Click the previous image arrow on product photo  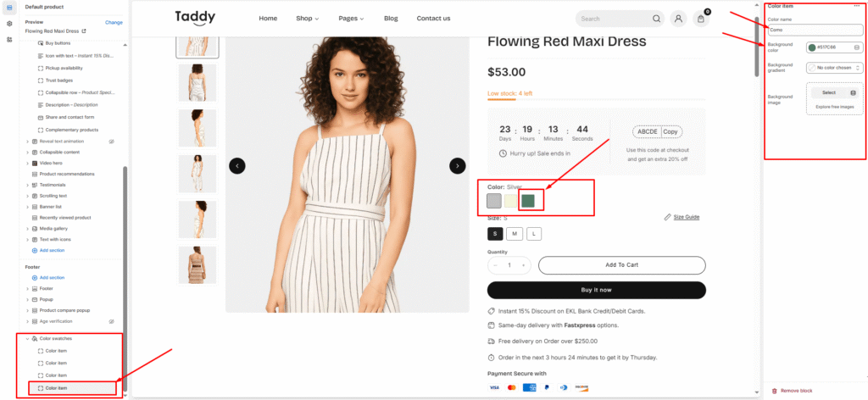[237, 166]
